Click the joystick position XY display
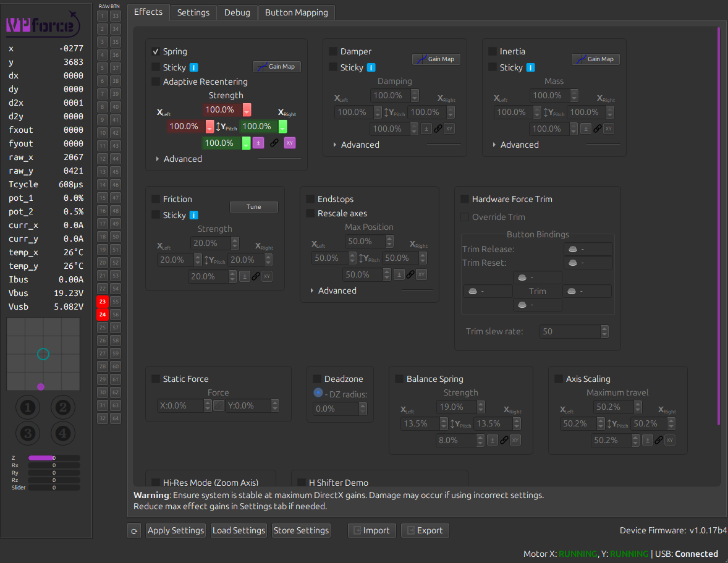 click(x=43, y=354)
